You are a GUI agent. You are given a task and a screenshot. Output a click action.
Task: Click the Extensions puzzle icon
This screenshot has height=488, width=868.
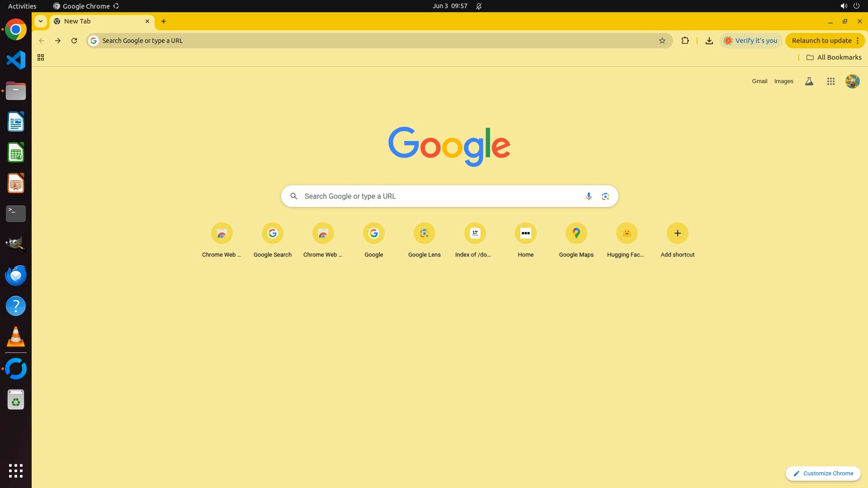[x=685, y=41]
